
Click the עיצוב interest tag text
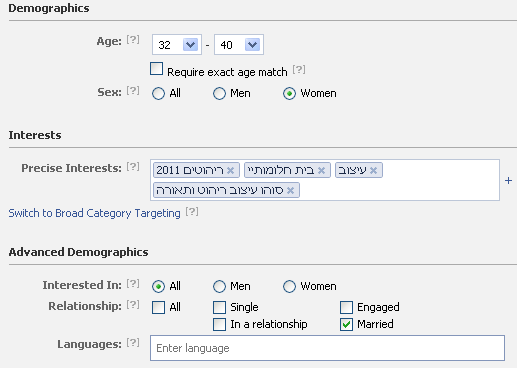[352, 170]
